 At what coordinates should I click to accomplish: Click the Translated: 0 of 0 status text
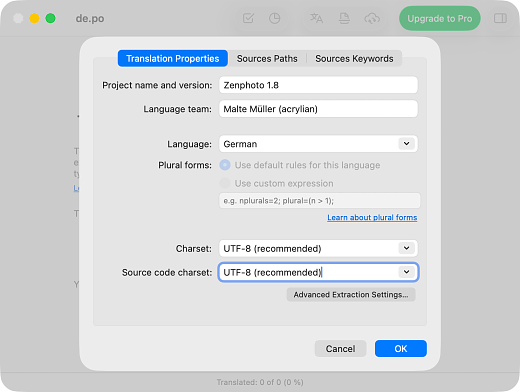(x=260, y=382)
